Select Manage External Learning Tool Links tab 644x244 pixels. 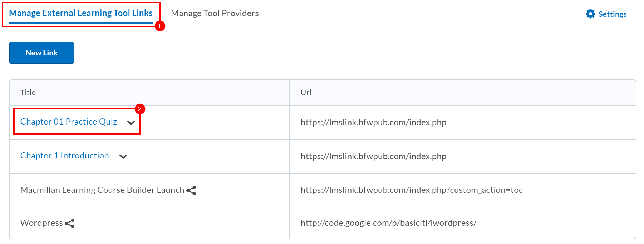point(81,13)
